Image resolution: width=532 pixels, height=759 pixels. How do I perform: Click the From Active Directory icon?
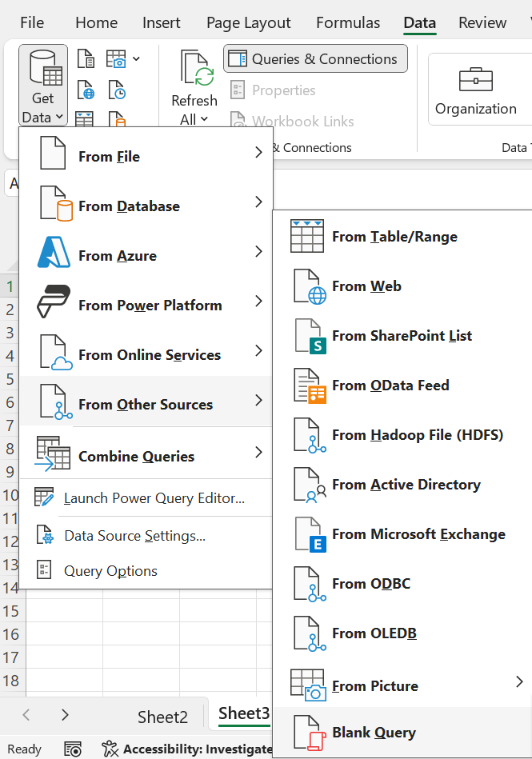coord(310,485)
